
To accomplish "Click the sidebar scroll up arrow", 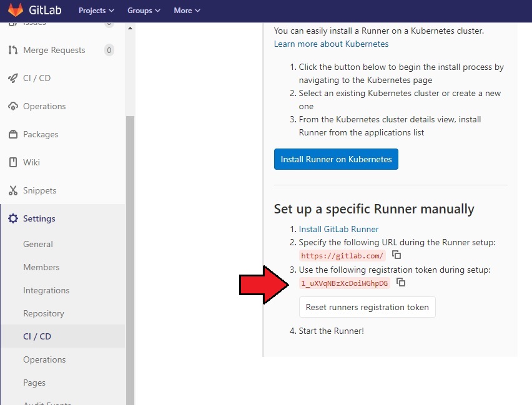I will coord(130,28).
